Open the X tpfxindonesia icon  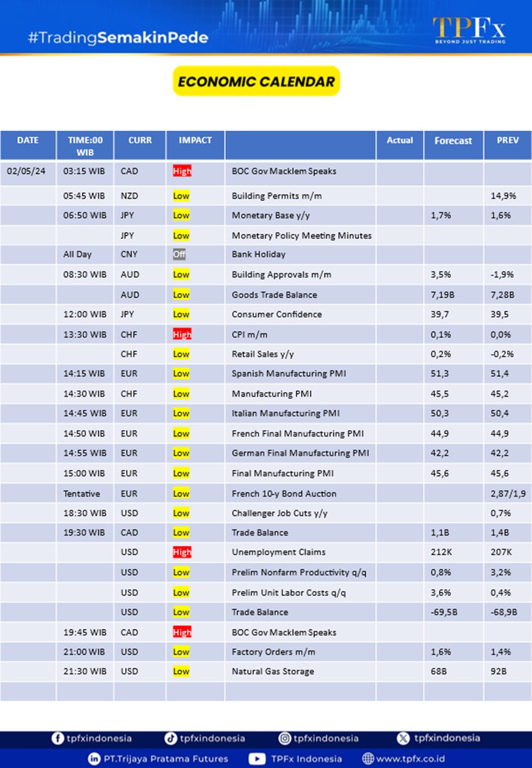[x=402, y=738]
